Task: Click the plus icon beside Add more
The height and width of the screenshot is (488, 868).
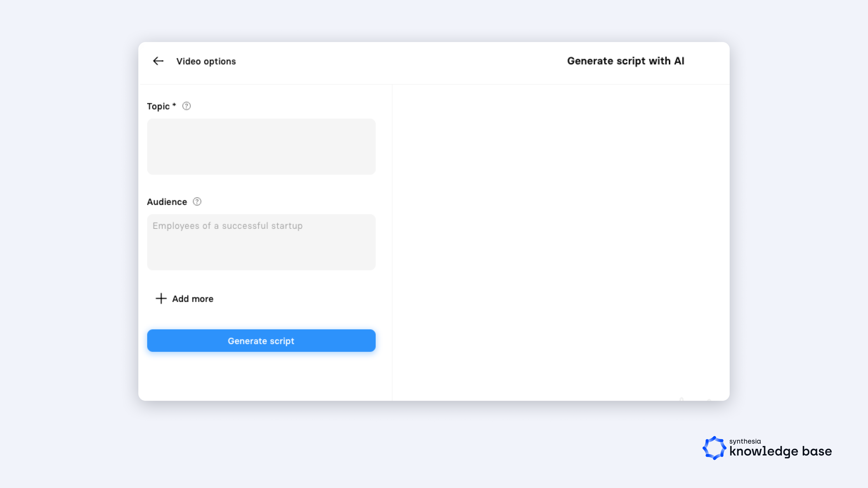Action: [161, 298]
